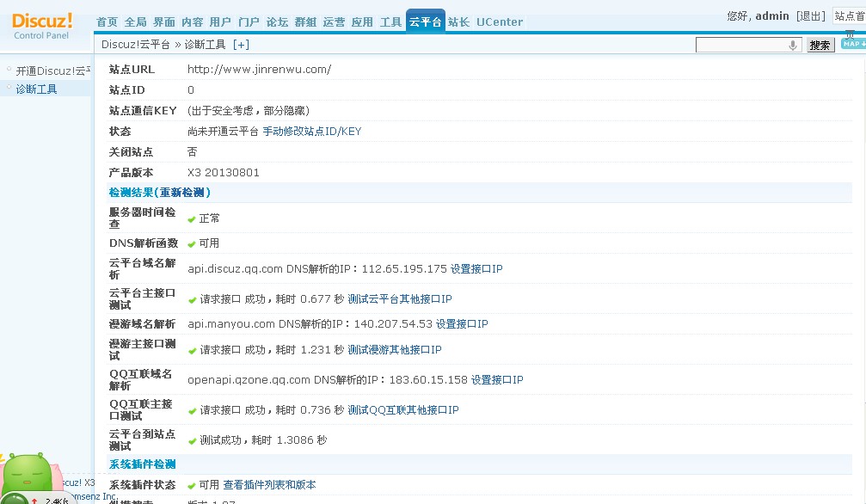The width and height of the screenshot is (866, 504).
Task: Open the 首页 menu tab
Action: click(107, 22)
